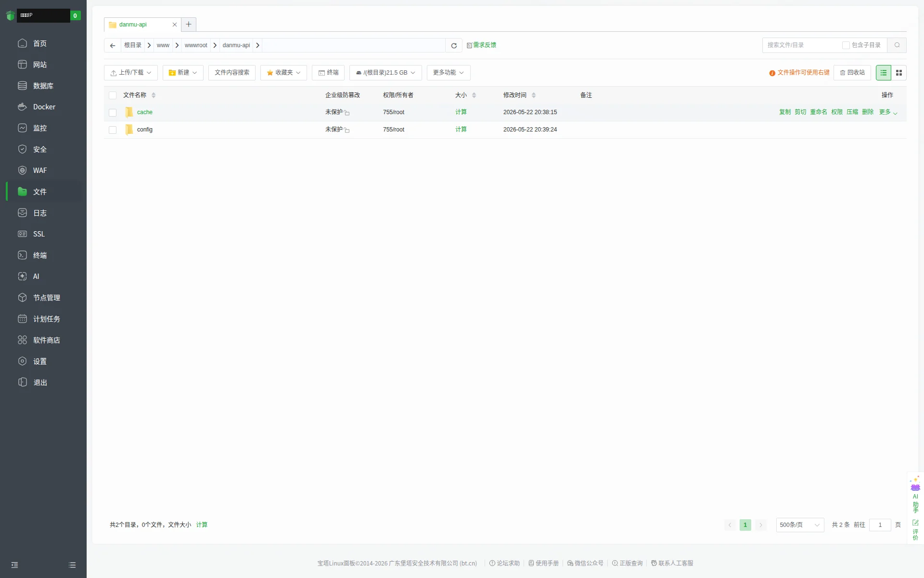Image resolution: width=924 pixels, height=578 pixels.
Task: Open the AI 助手 floating assistant
Action: (915, 495)
